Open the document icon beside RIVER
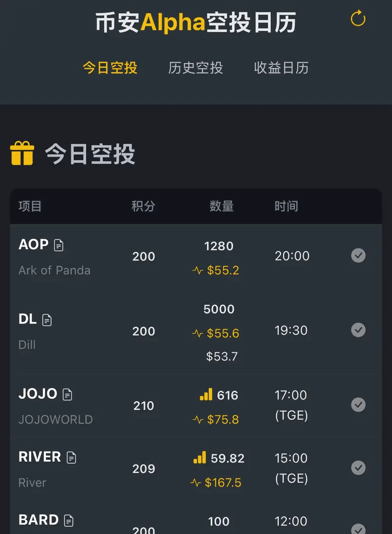 [71, 457]
